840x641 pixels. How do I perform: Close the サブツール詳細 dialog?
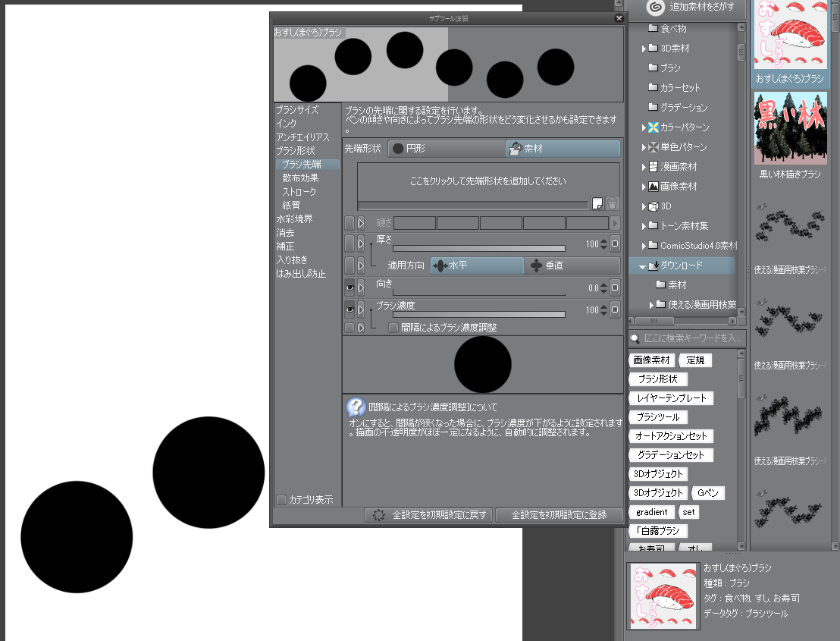(619, 18)
